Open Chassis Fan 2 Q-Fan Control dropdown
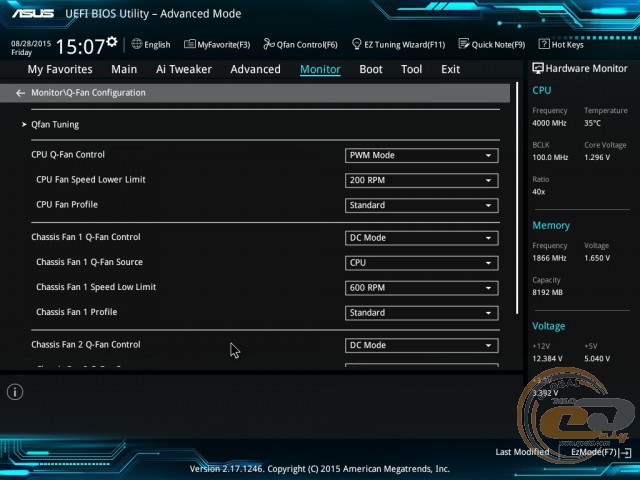Screen dimensions: 640x480 pos(421,345)
